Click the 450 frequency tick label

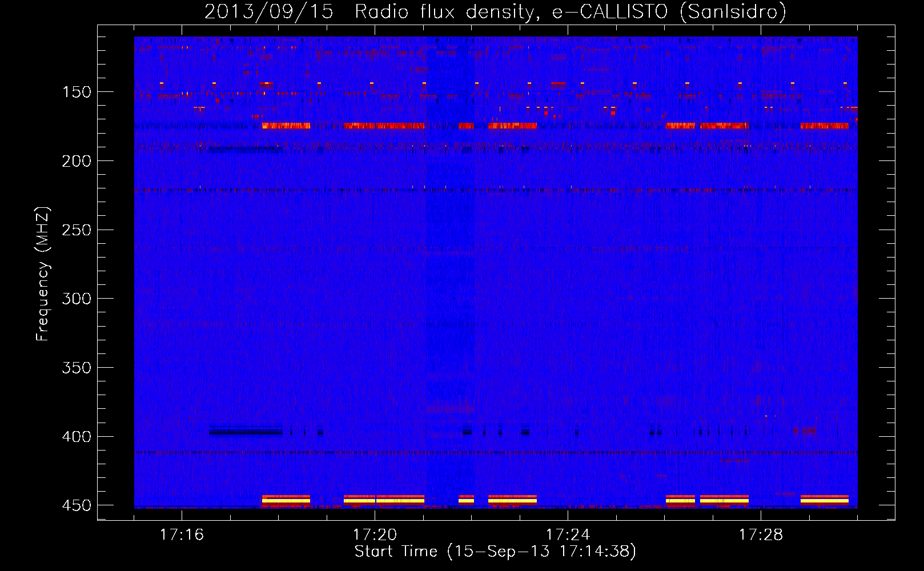77,506
